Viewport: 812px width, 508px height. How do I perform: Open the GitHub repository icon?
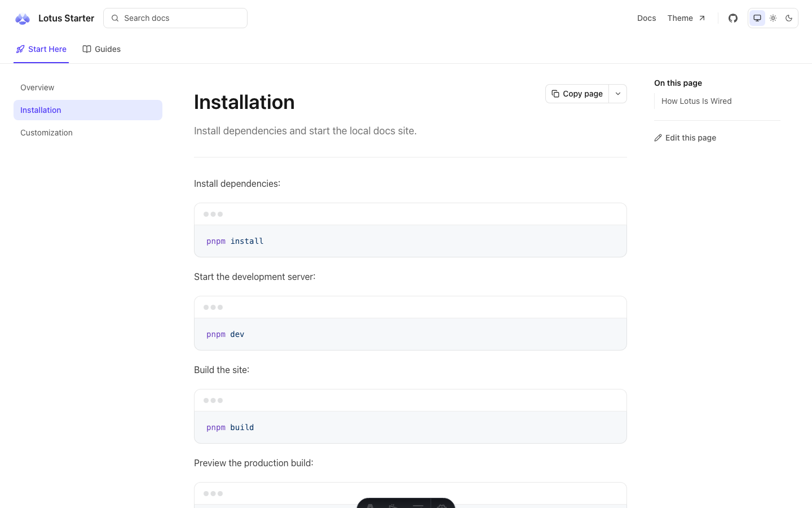coord(733,18)
